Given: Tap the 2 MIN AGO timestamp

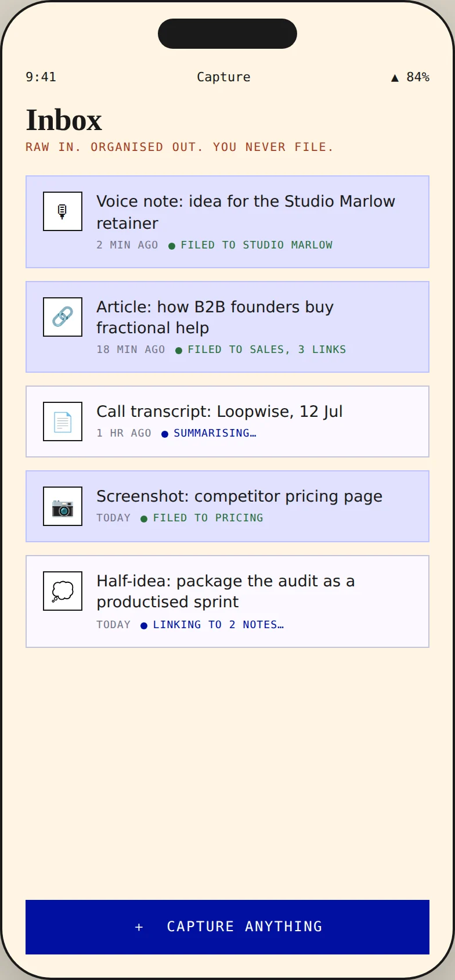Looking at the screenshot, I should [x=127, y=245].
